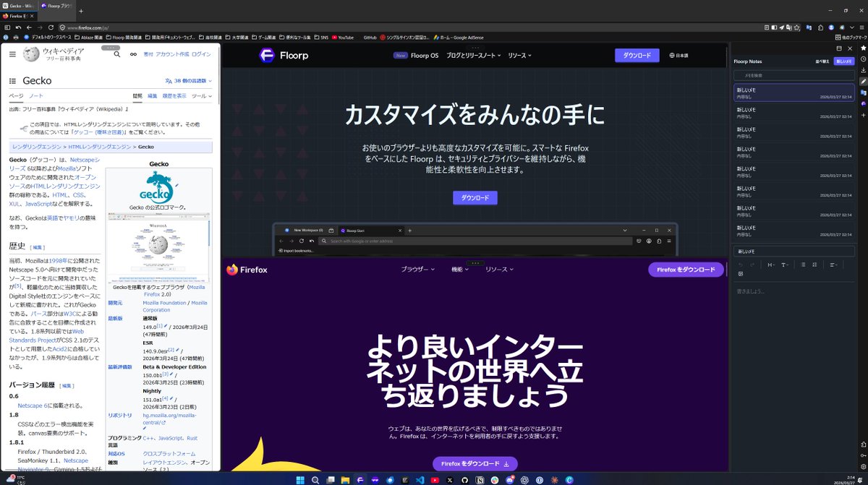Click the numbered list icon in the note editor
This screenshot has width=868, height=485.
coord(814,265)
